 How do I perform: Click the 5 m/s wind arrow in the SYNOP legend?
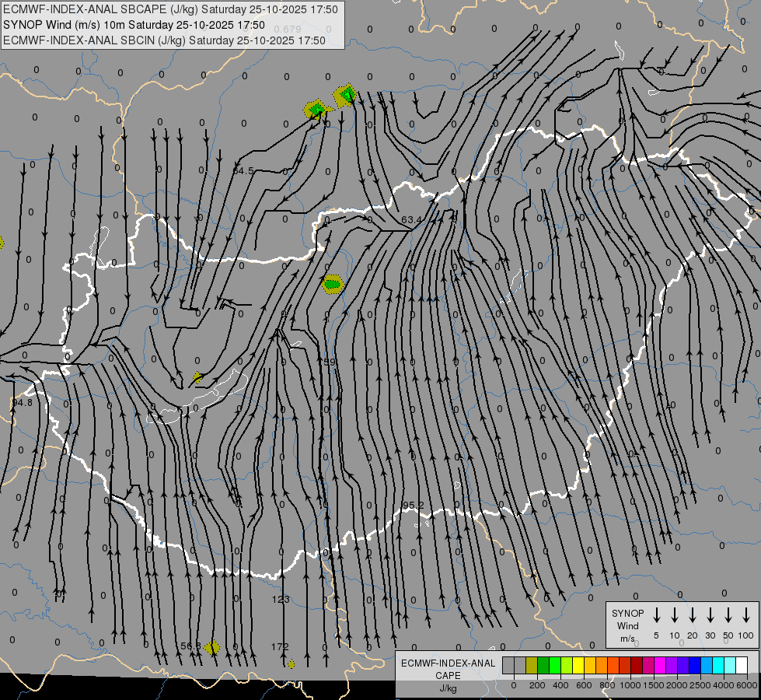656,615
